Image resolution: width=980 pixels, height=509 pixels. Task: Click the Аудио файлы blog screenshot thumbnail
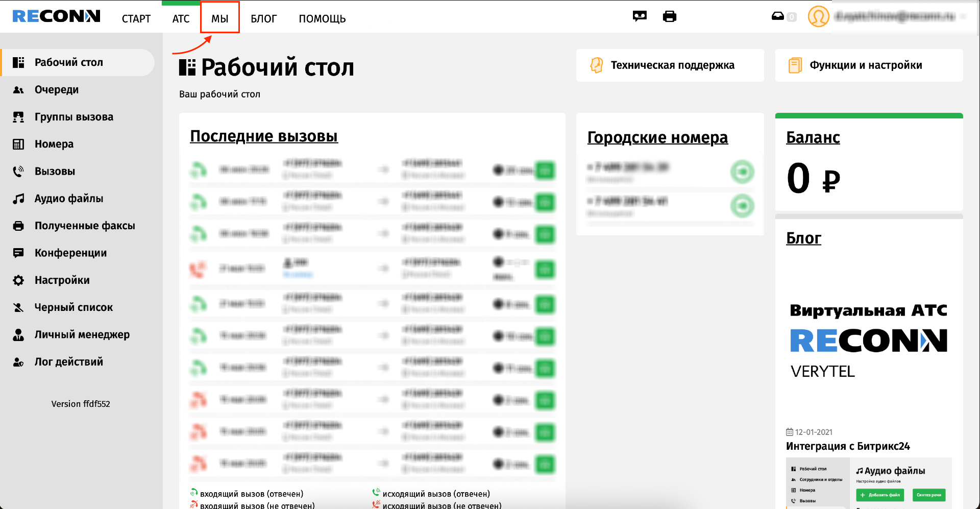869,483
